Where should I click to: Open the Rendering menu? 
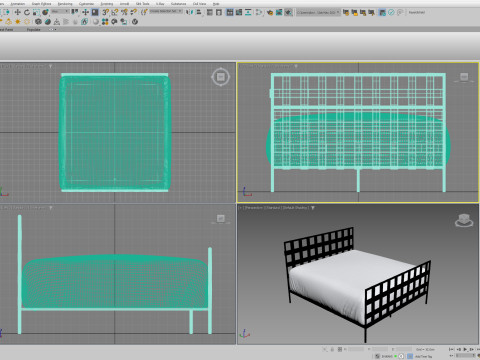(65, 4)
